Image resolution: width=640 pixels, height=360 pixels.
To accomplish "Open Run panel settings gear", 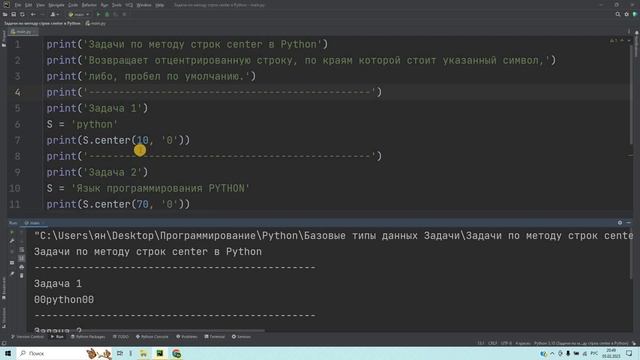I will click(620, 223).
